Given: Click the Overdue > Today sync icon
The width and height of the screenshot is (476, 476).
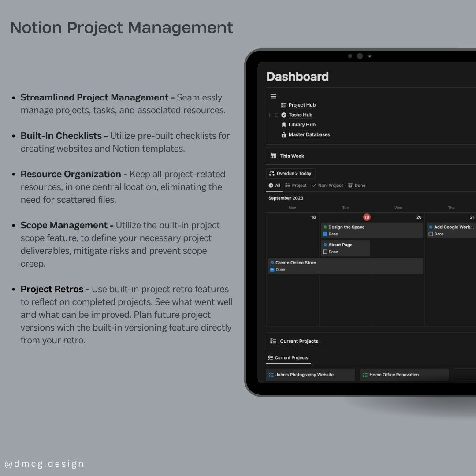Looking at the screenshot, I should (x=271, y=173).
